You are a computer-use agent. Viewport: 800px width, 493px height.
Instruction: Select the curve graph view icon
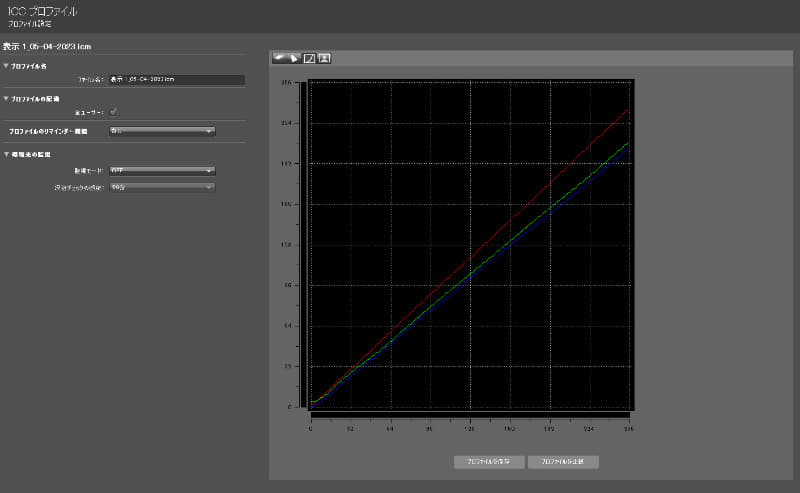tap(309, 58)
